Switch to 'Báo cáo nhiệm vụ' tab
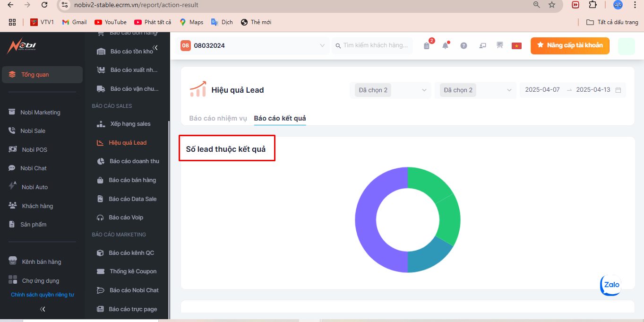Viewport: 644px width, 322px height. (218, 118)
